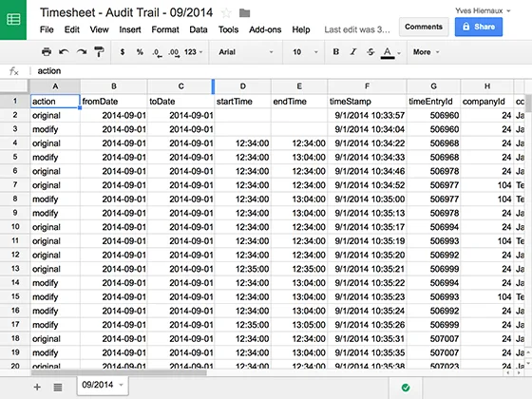
Task: Open the Arial font dropdown
Action: [x=246, y=52]
